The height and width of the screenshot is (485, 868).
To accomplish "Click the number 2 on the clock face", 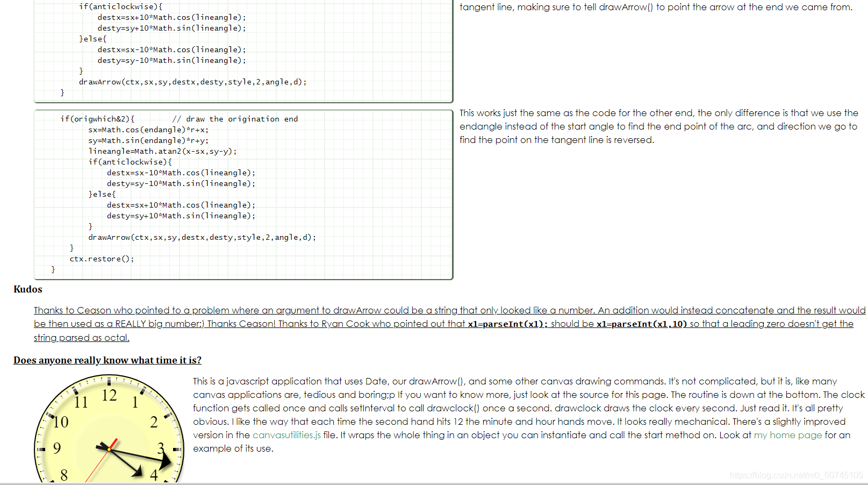I will [x=154, y=422].
